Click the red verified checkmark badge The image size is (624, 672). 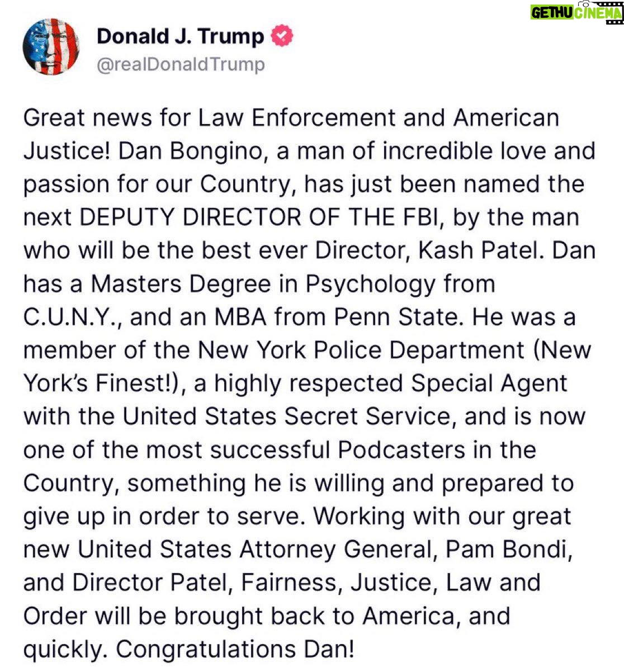click(282, 36)
